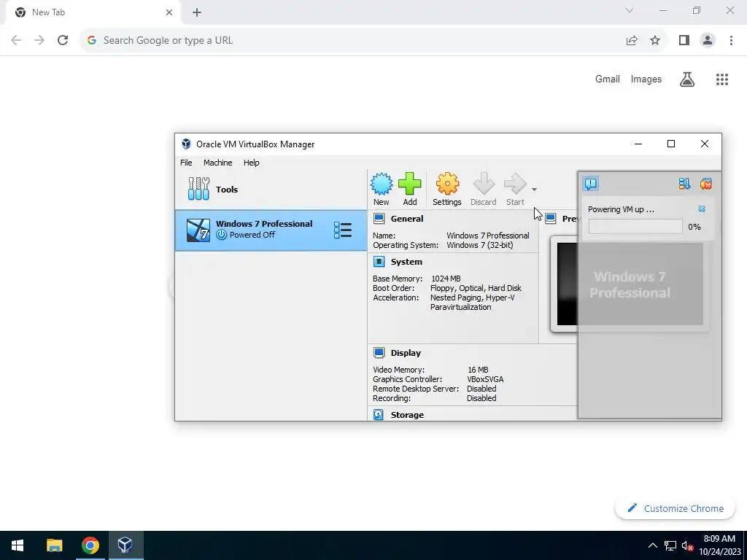The image size is (747, 560).
Task: Click the New virtual machine icon
Action: (381, 189)
